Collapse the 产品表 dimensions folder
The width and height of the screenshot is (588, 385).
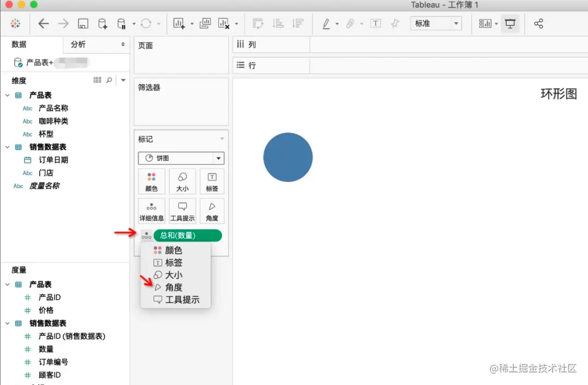click(8, 95)
